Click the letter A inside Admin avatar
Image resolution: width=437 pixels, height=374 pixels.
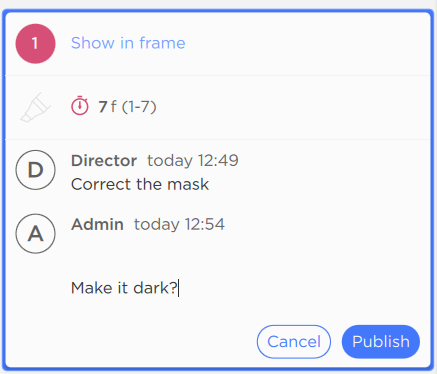(x=35, y=234)
